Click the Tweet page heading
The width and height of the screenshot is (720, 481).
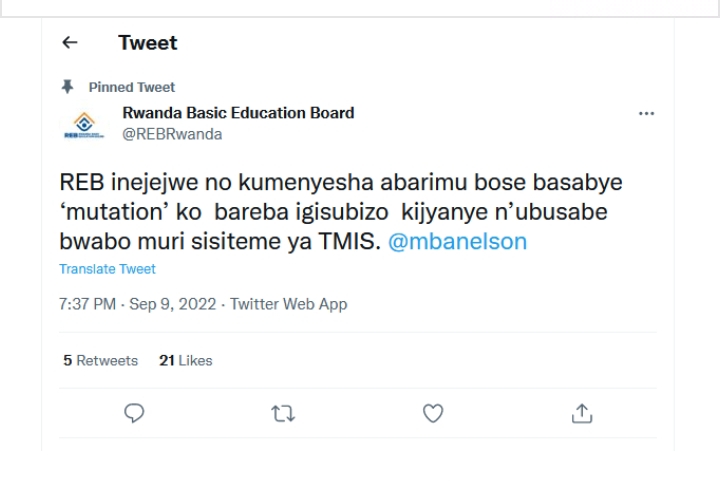[x=147, y=43]
